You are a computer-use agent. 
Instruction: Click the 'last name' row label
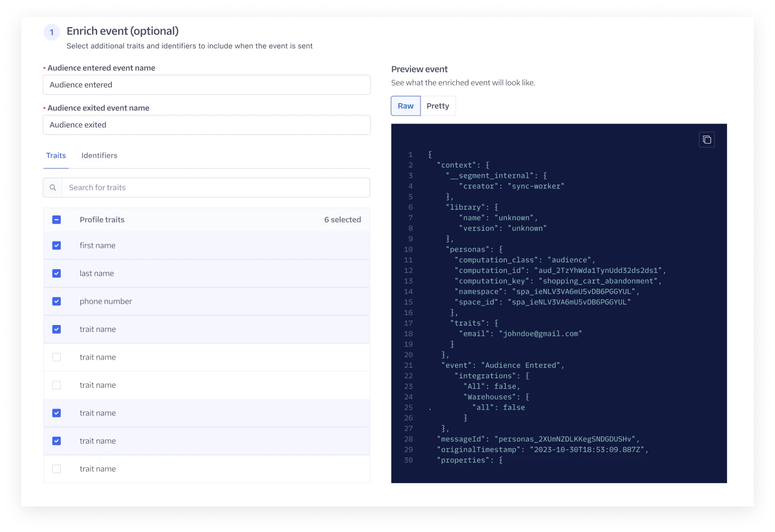click(x=97, y=273)
